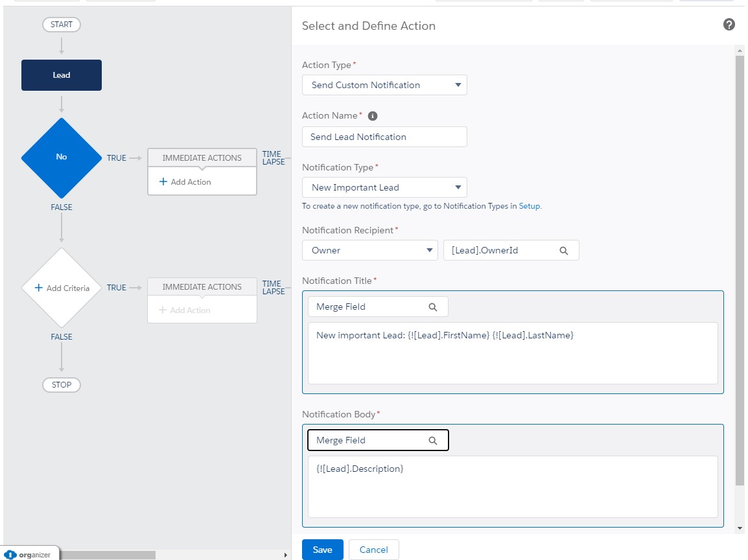Click TRUE label next to No diamond

117,158
